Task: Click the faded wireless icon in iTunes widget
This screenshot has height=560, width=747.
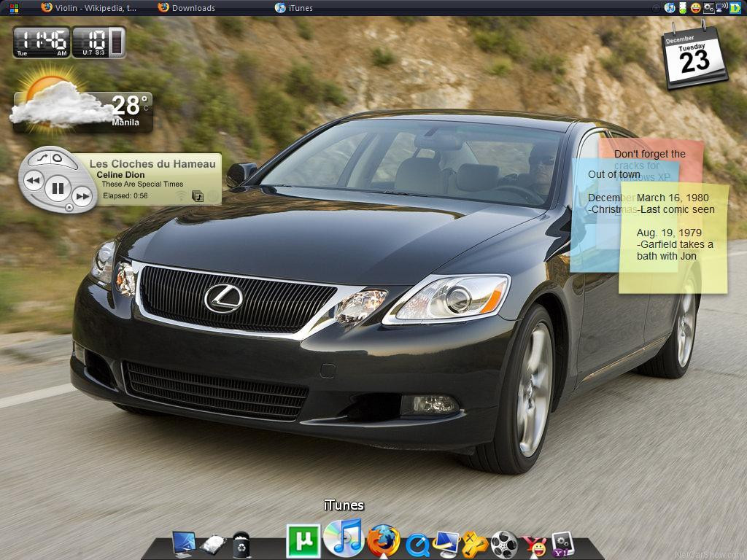Action: click(x=181, y=195)
